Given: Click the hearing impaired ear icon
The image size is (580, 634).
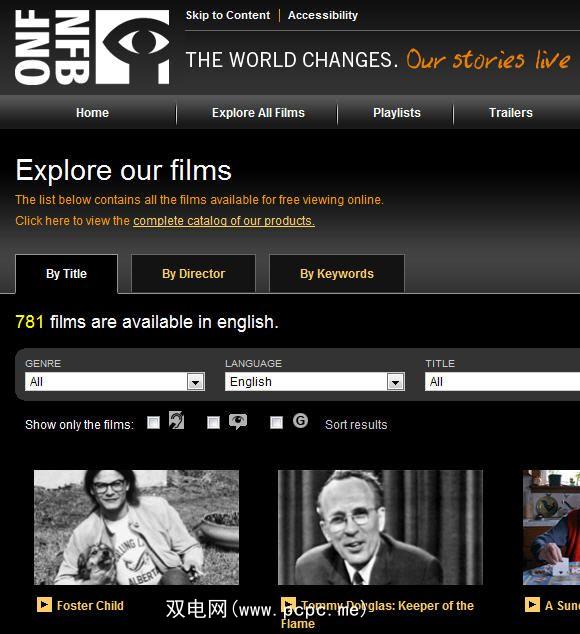Looking at the screenshot, I should [176, 421].
